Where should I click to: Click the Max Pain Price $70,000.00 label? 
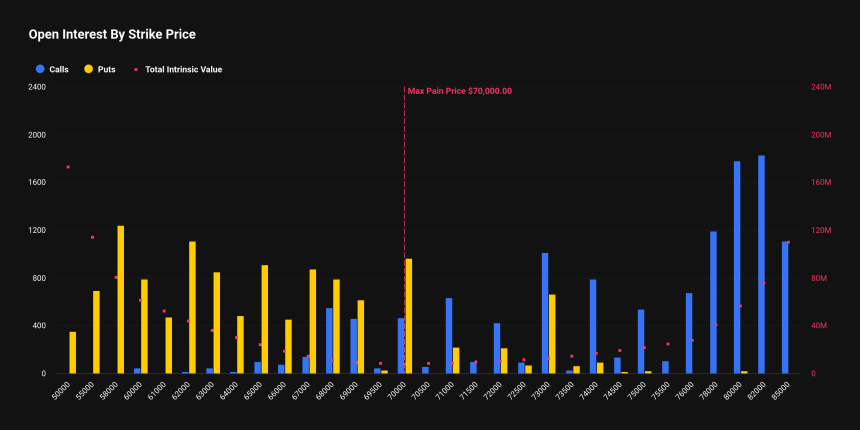(x=459, y=91)
